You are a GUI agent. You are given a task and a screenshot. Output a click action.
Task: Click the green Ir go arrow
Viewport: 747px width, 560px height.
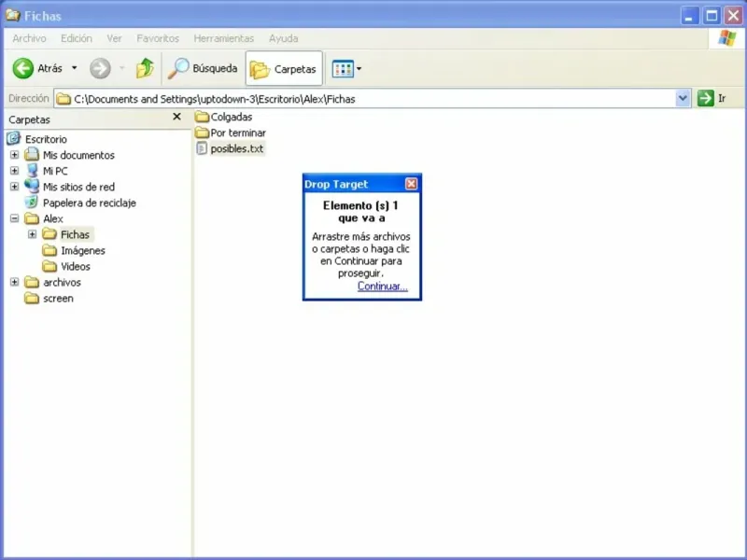pos(705,98)
